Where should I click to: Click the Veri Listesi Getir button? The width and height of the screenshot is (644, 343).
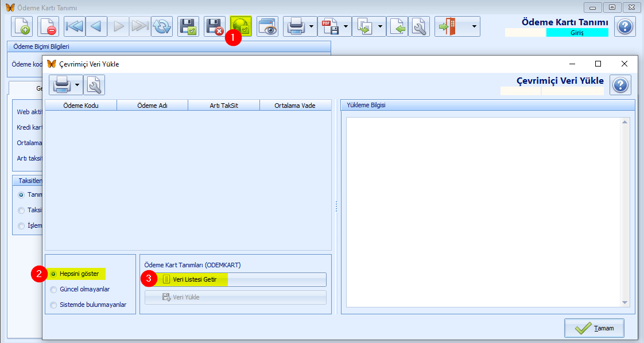pos(235,279)
